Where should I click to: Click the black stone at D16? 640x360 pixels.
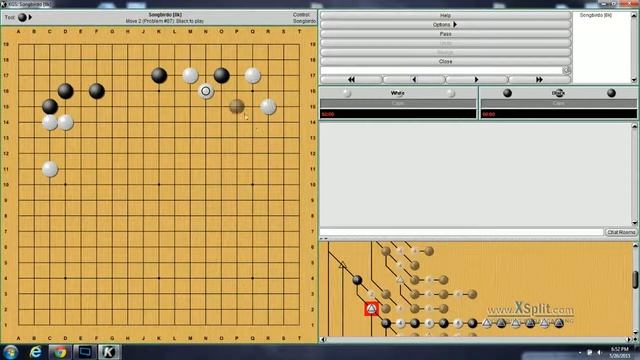click(x=65, y=91)
